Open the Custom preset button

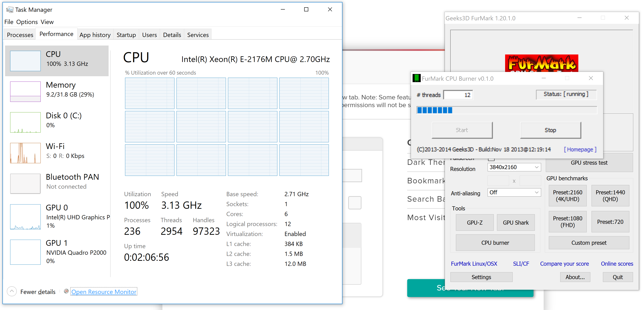click(589, 243)
